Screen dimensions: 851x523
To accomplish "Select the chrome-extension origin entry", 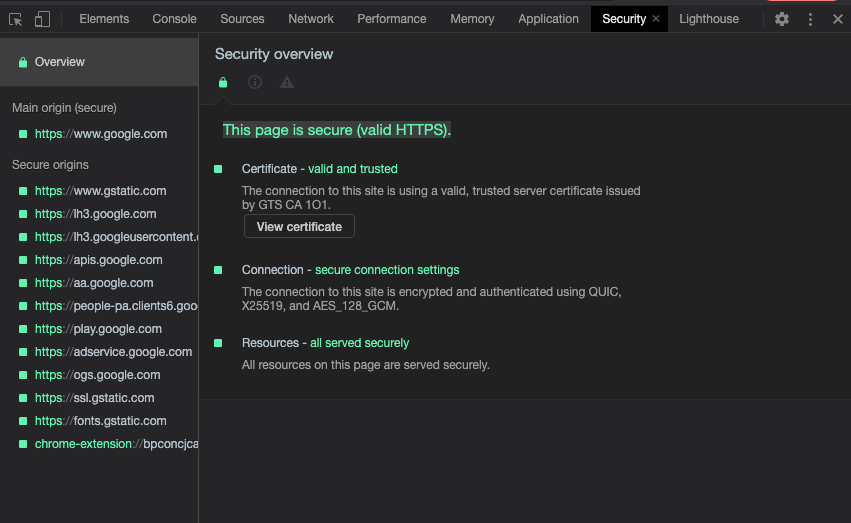I will tap(110, 444).
